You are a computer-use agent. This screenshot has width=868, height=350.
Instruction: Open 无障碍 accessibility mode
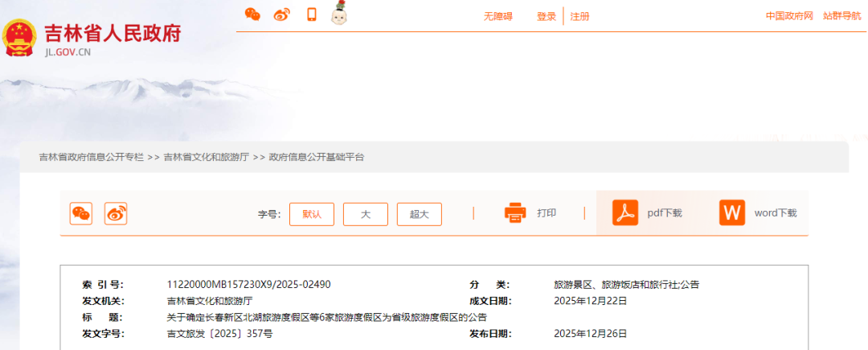[x=498, y=17]
